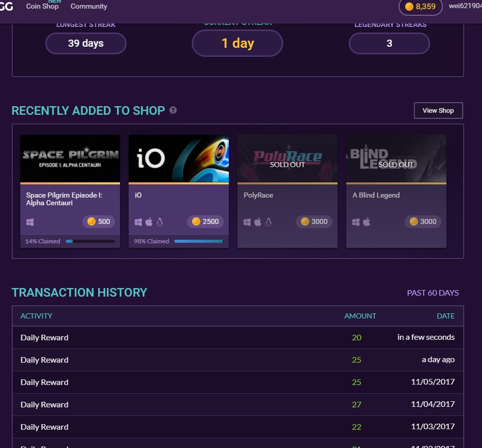Click the 2500 coin price on iO
Image resolution: width=482 pixels, height=448 pixels.
tap(205, 221)
